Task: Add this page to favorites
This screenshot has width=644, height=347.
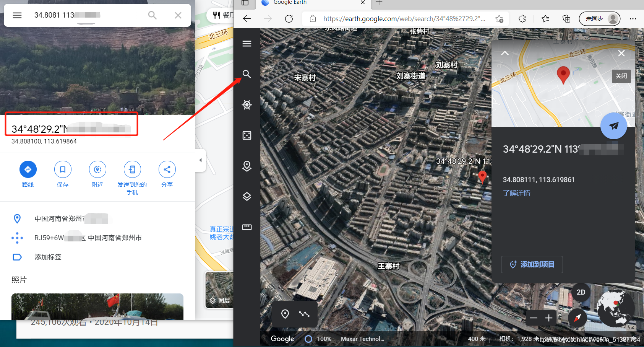Action: click(x=499, y=19)
